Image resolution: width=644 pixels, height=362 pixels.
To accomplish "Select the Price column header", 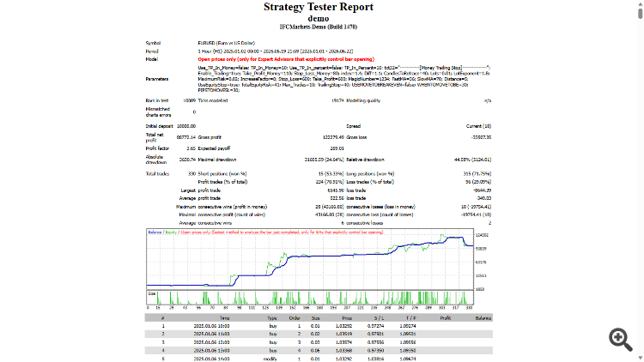I will [347, 318].
